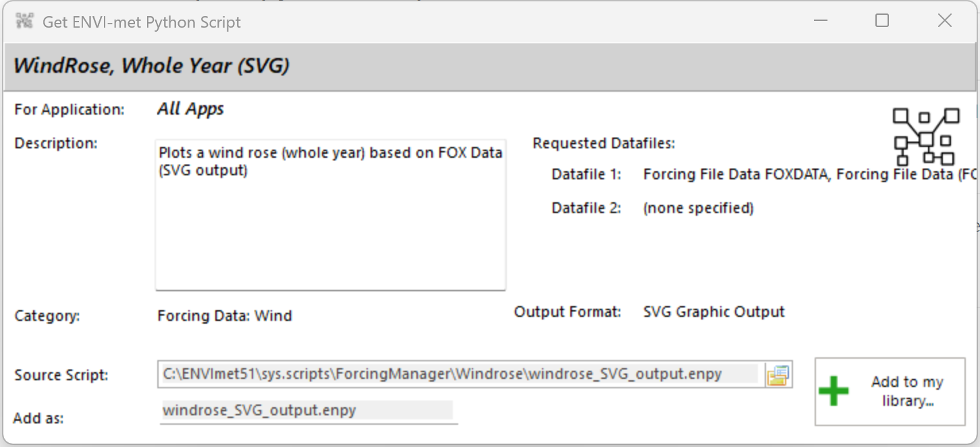Focus the Source Script path field
Image resolution: width=980 pixels, height=447 pixels.
[460, 374]
